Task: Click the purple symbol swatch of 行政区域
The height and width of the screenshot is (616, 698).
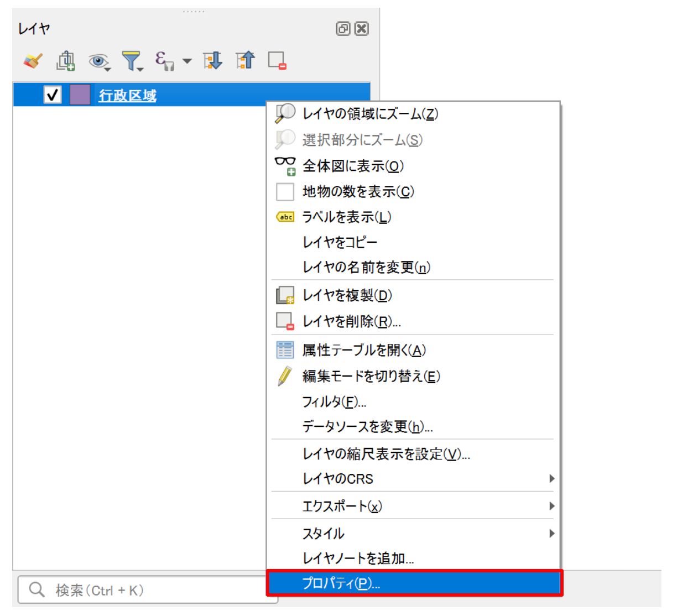Action: pos(80,95)
